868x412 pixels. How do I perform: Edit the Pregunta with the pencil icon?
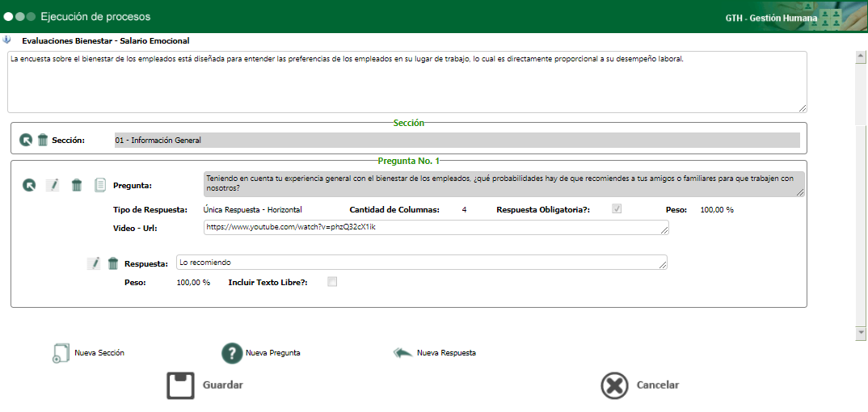[x=53, y=185]
